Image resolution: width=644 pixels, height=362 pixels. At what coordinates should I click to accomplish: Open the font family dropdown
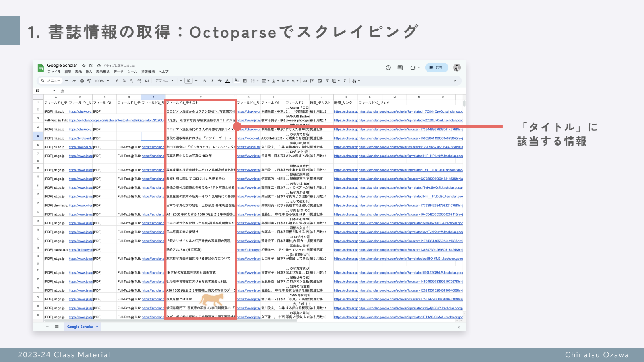pyautogui.click(x=164, y=81)
